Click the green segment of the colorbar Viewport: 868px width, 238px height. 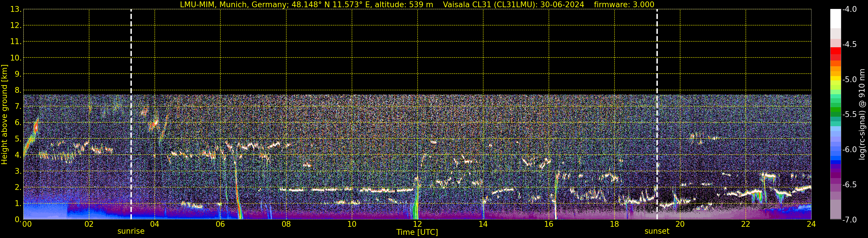(836, 109)
